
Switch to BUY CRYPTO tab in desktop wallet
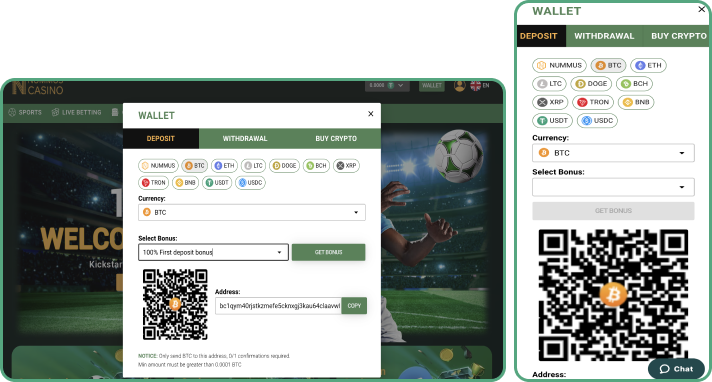[336, 139]
